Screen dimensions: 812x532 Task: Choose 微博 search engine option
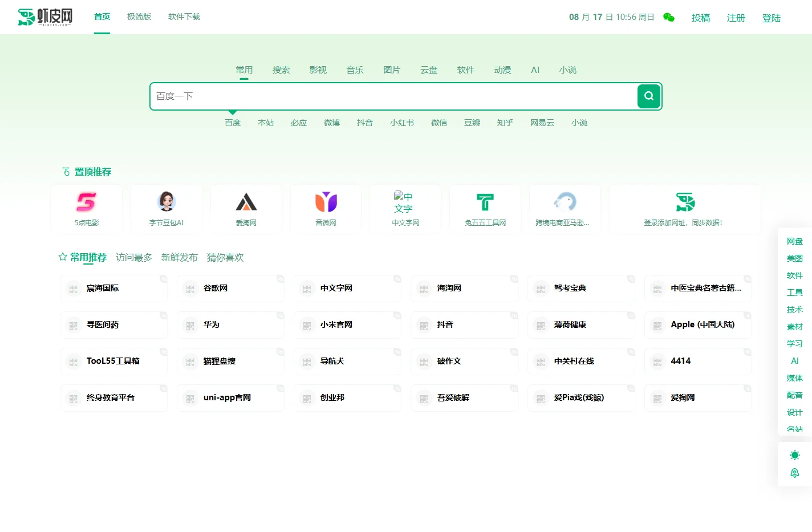[332, 123]
